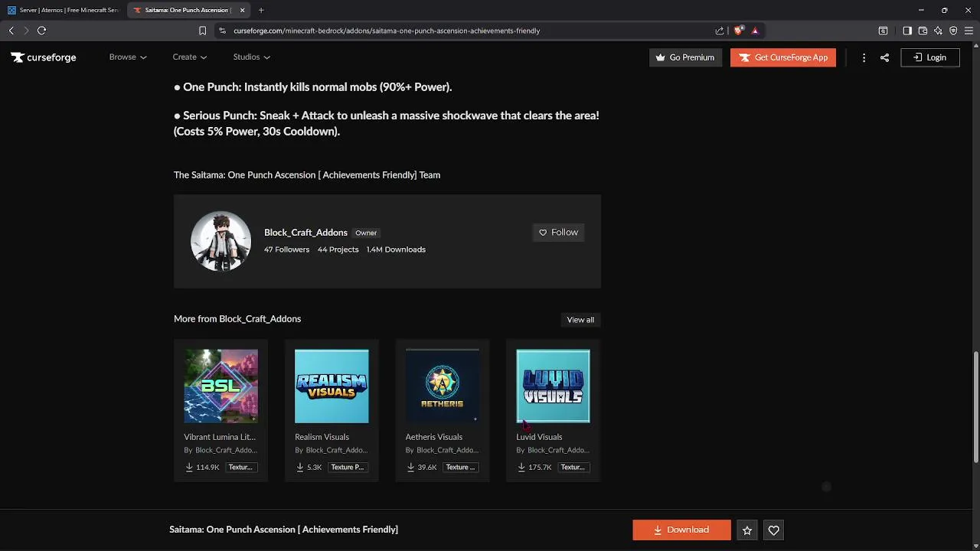The height and width of the screenshot is (551, 980).
Task: Bookmark this page in the address bar
Action: [202, 31]
